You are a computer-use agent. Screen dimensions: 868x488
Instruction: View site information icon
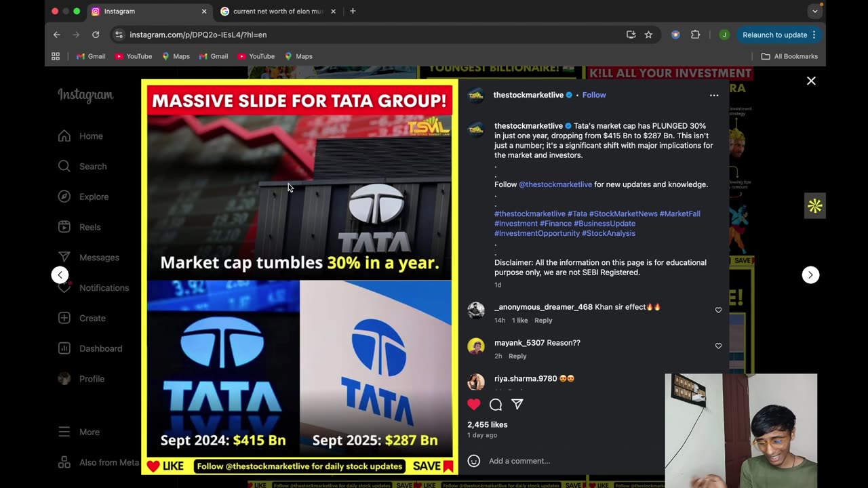(119, 35)
